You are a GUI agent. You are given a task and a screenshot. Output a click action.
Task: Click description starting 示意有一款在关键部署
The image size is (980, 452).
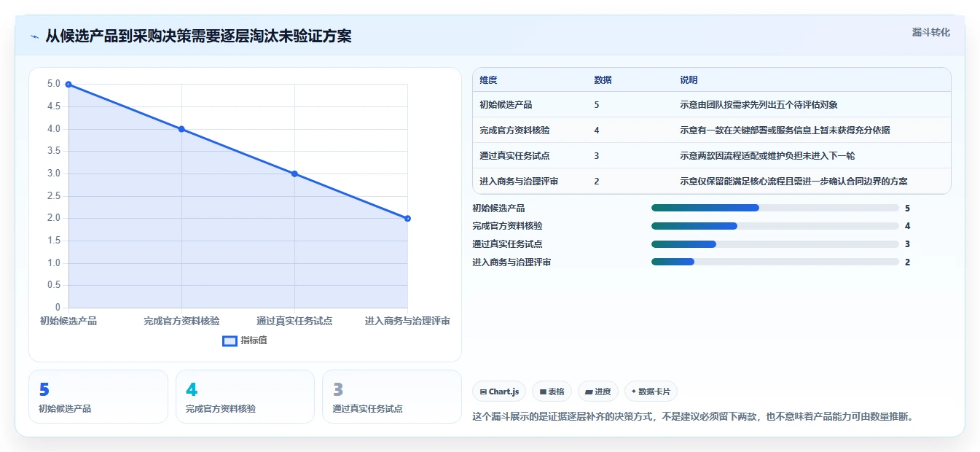tap(785, 130)
